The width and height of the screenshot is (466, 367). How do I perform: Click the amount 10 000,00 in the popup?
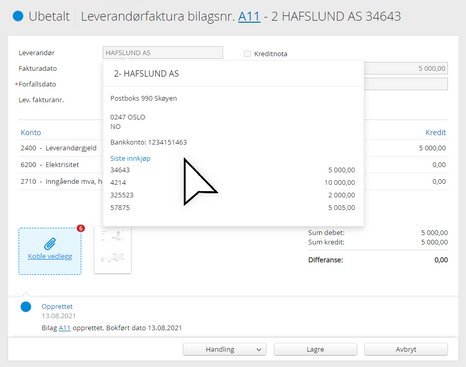point(340,182)
